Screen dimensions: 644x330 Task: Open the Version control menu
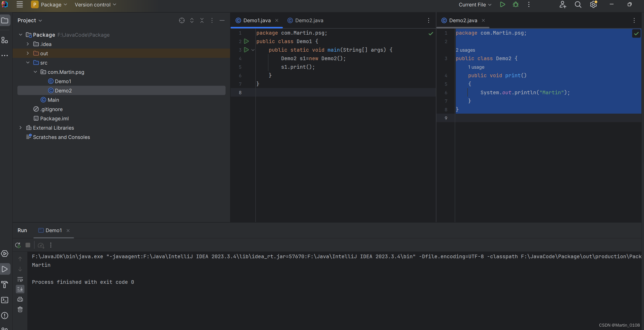[95, 5]
